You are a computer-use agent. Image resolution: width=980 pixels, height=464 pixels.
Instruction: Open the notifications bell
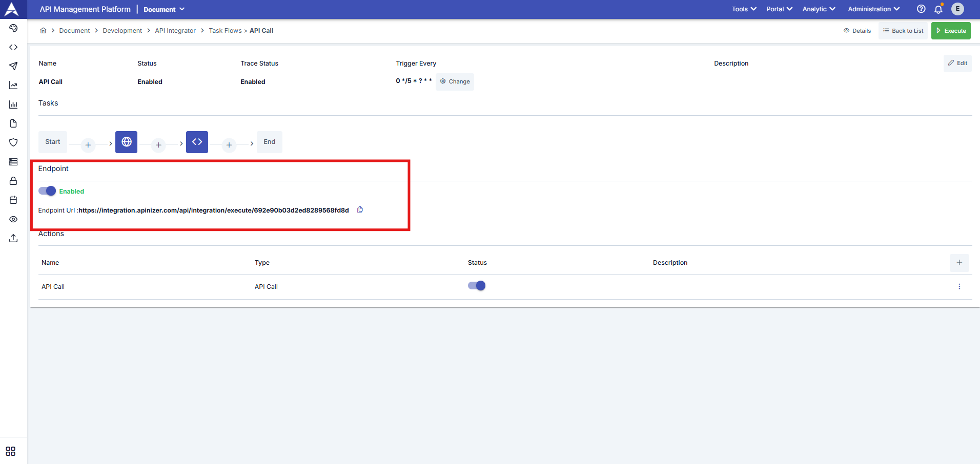coord(938,9)
